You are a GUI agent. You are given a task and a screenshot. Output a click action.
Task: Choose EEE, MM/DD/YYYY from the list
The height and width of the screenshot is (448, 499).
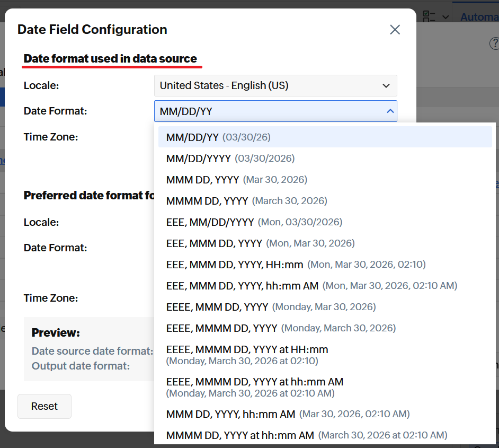tap(210, 222)
